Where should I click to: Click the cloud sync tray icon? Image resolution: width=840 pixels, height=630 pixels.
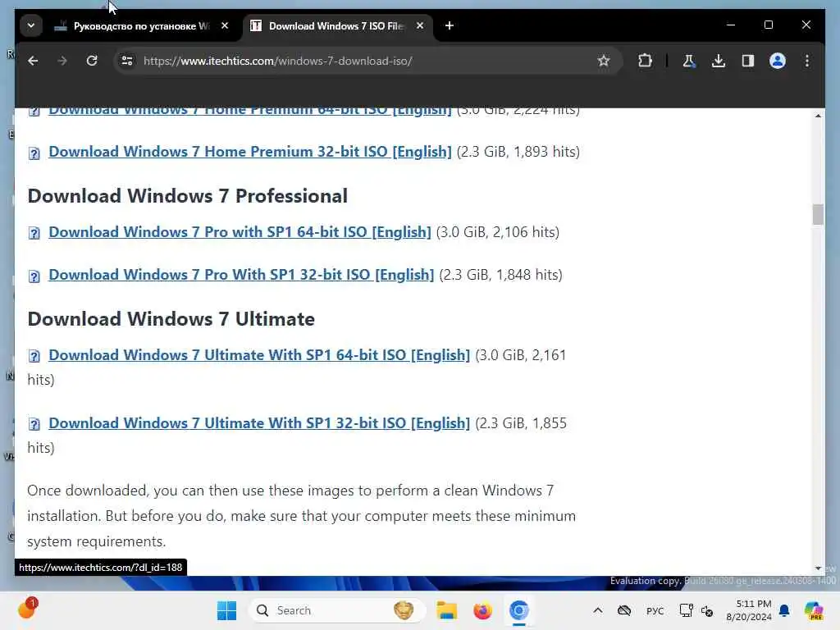(624, 610)
